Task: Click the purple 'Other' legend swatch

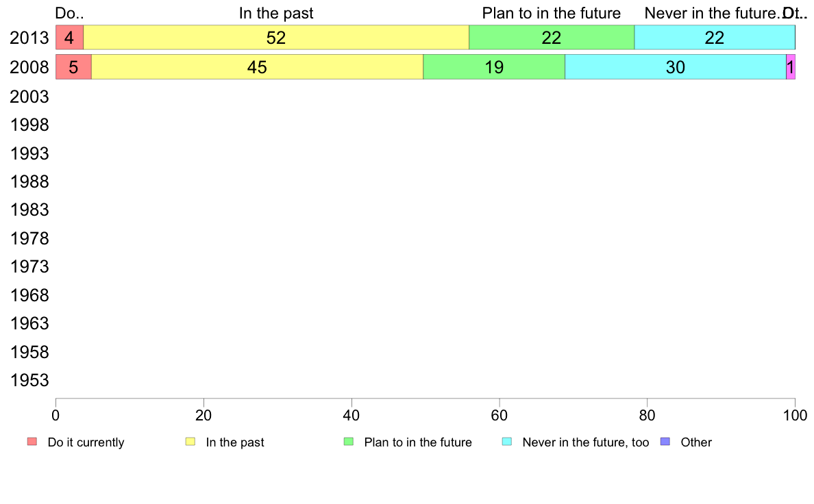Action: click(x=665, y=442)
